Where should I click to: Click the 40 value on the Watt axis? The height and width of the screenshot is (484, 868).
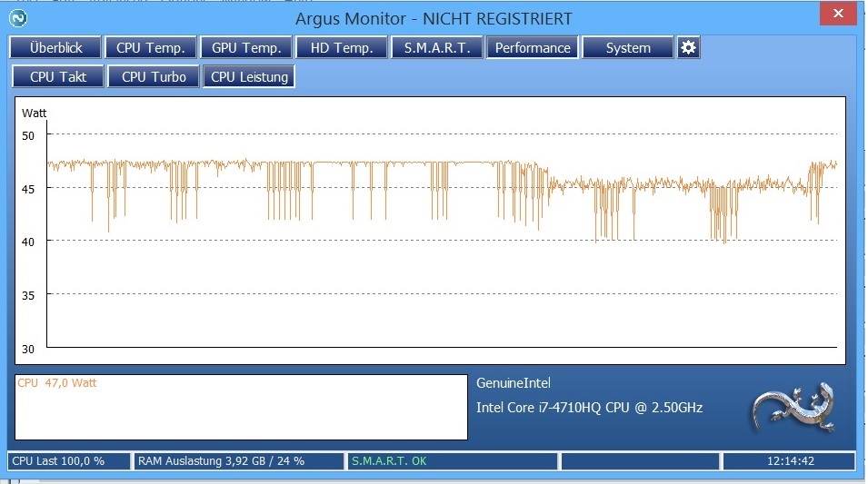click(28, 242)
